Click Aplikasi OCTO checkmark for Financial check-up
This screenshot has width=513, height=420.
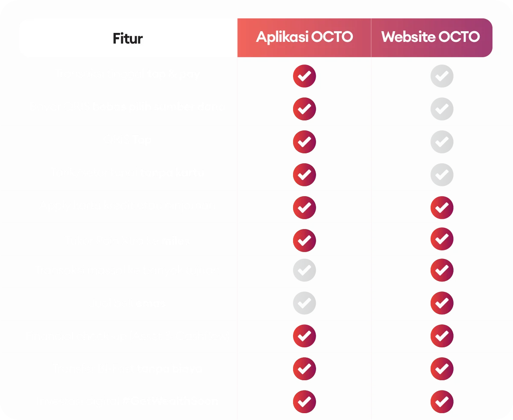coord(304,336)
